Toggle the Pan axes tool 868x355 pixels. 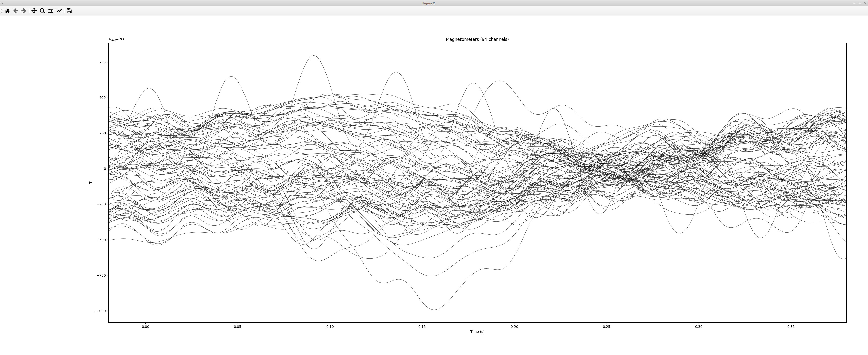[34, 11]
